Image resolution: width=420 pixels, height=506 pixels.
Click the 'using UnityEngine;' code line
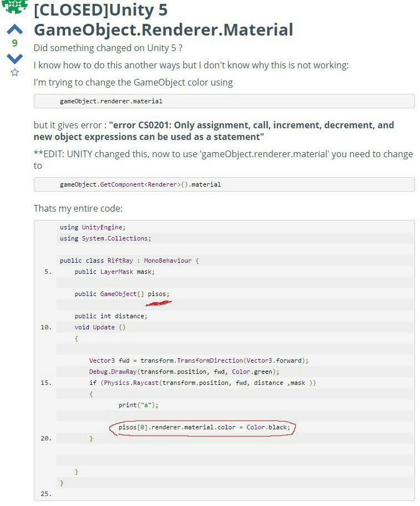point(93,227)
